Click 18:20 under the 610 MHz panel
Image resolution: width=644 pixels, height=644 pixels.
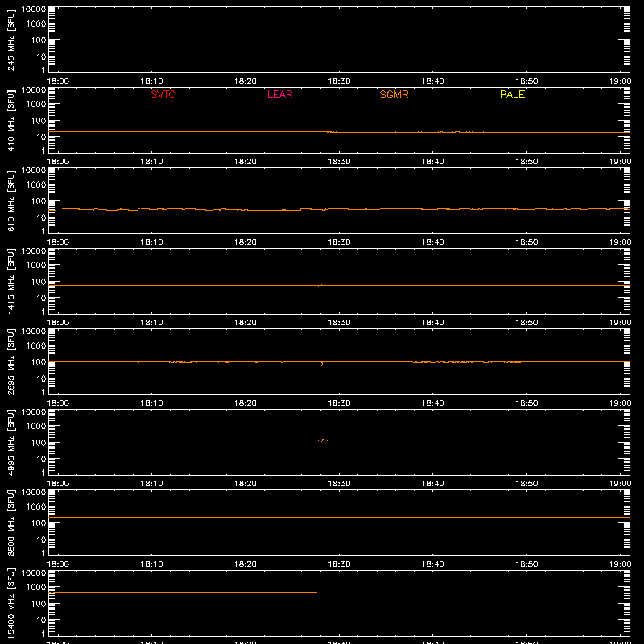pyautogui.click(x=246, y=242)
